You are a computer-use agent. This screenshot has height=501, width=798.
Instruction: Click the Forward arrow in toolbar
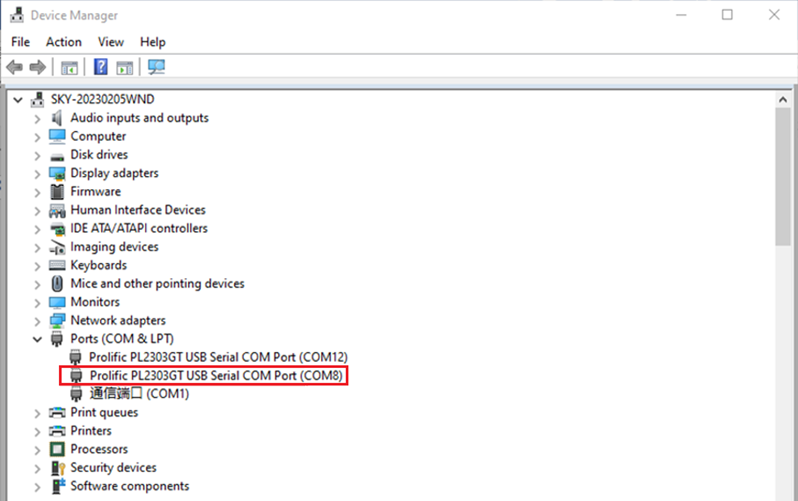(38, 68)
